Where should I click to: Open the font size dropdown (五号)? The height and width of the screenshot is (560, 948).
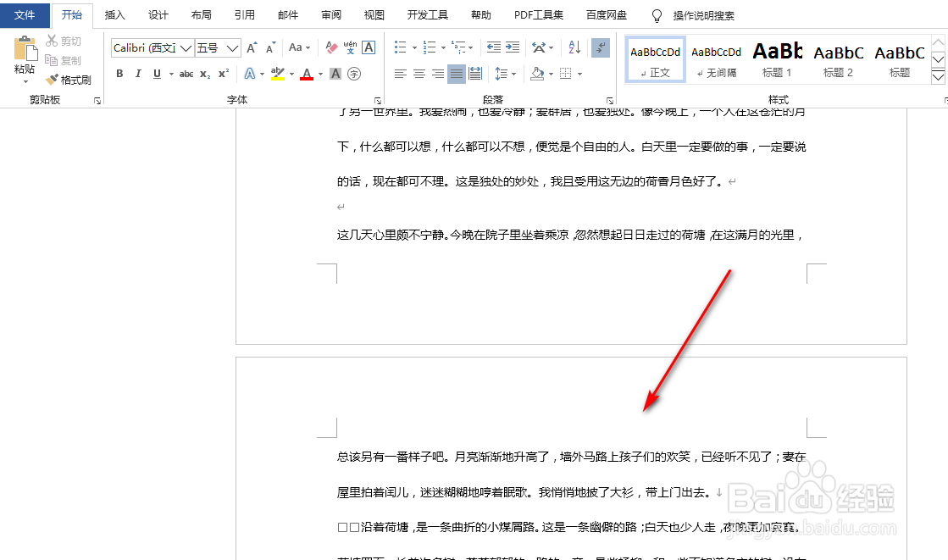(x=232, y=47)
